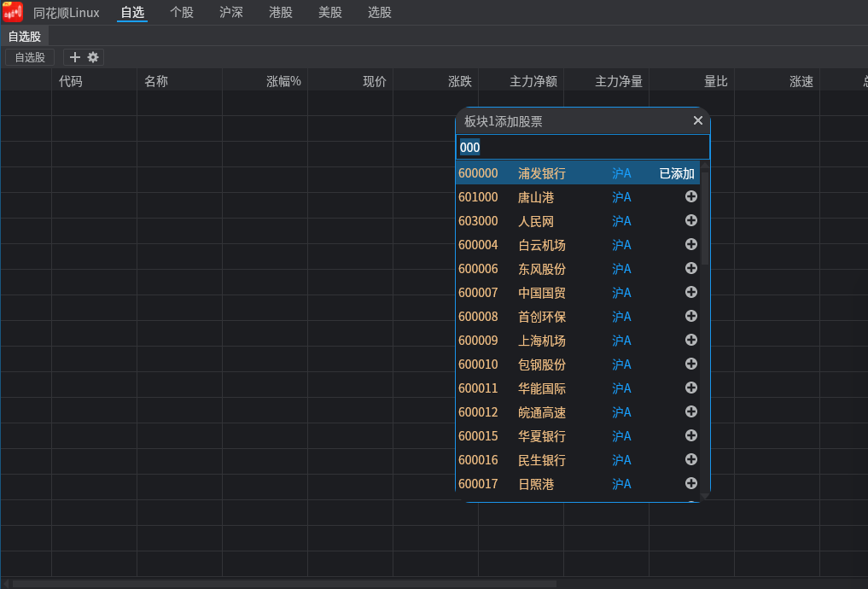Open watchlist settings gear icon
Viewport: 868px width, 589px height.
pos(93,57)
